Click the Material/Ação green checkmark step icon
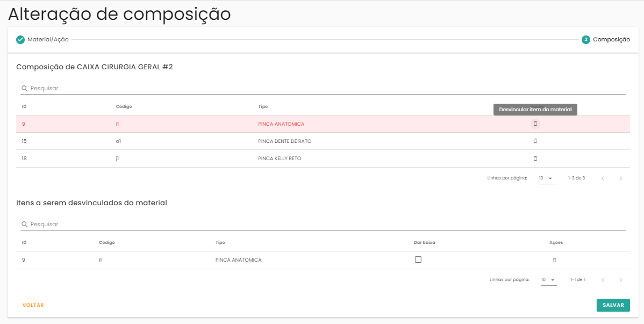Screen dimensions: 644x324 (20, 39)
